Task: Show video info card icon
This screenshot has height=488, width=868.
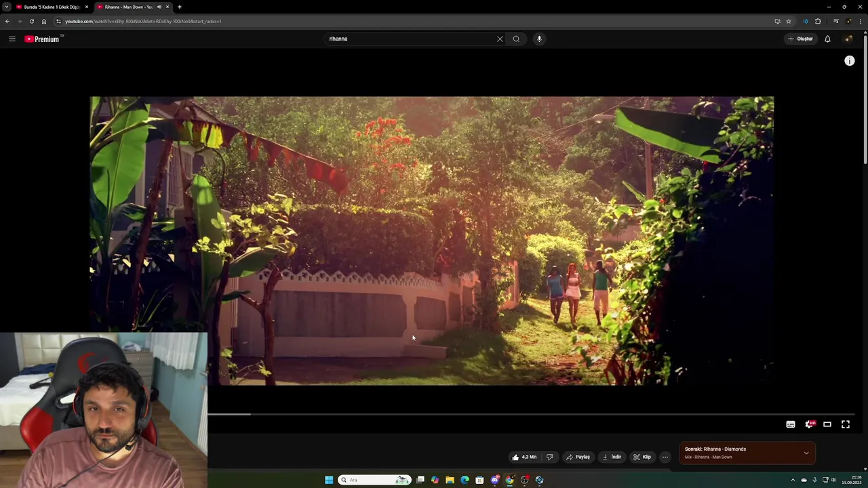Action: pyautogui.click(x=850, y=61)
